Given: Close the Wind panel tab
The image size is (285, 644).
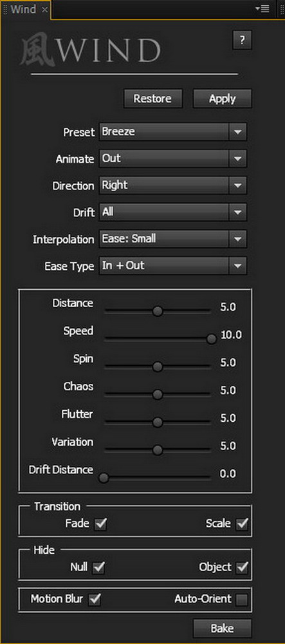Looking at the screenshot, I should click(44, 10).
